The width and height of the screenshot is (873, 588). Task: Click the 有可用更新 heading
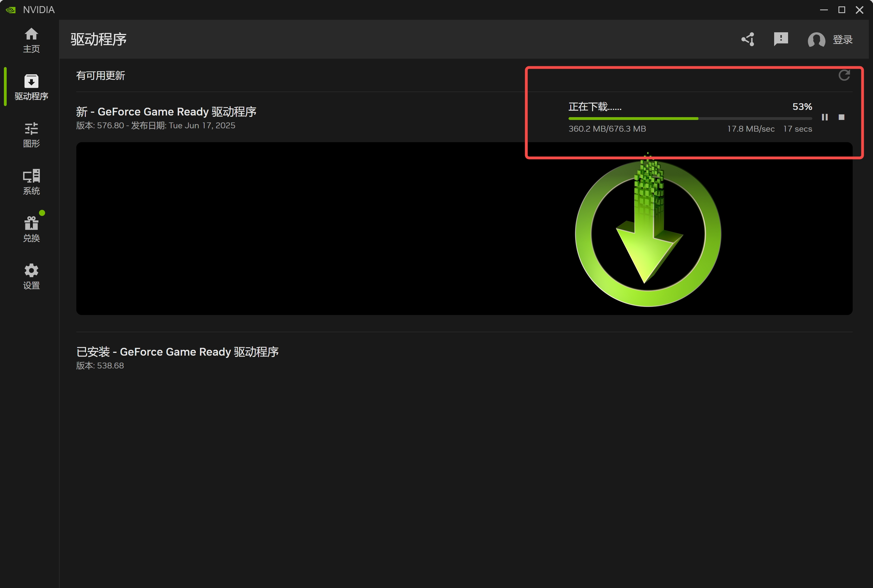[x=101, y=76]
